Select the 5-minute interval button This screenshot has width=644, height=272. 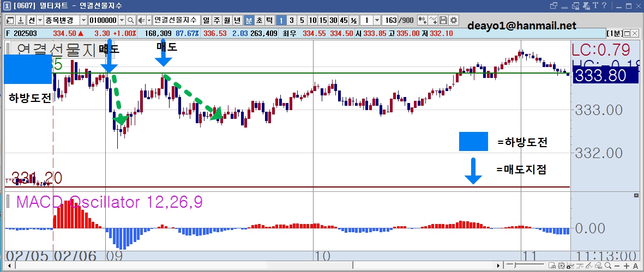click(302, 21)
